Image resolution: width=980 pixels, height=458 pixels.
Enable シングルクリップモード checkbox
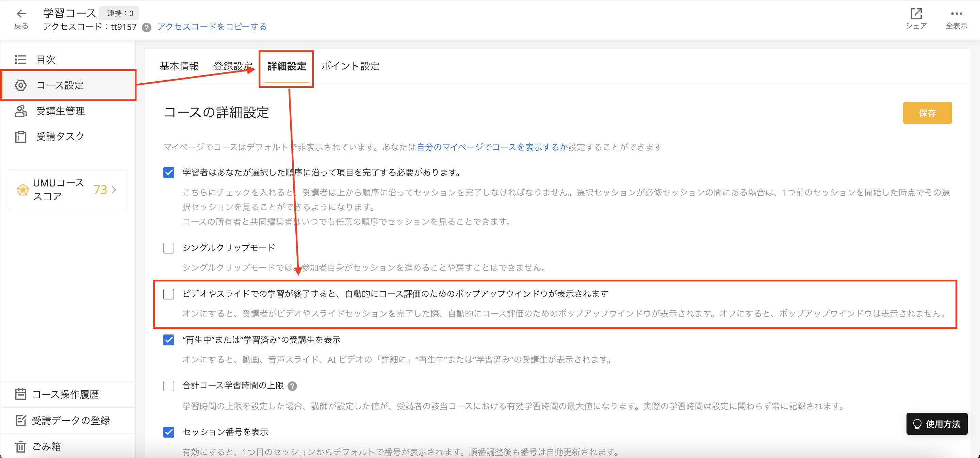pos(168,248)
